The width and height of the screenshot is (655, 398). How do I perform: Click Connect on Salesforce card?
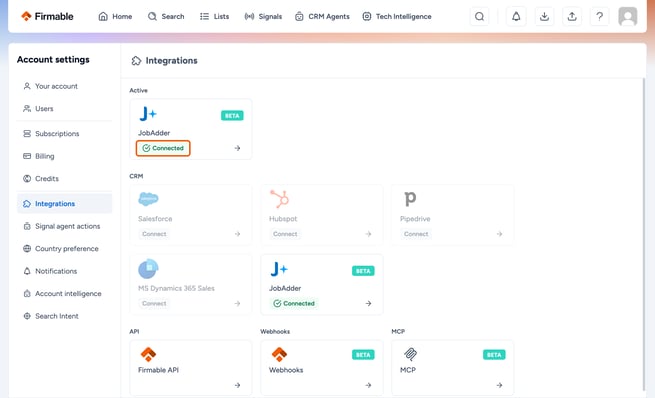(154, 234)
